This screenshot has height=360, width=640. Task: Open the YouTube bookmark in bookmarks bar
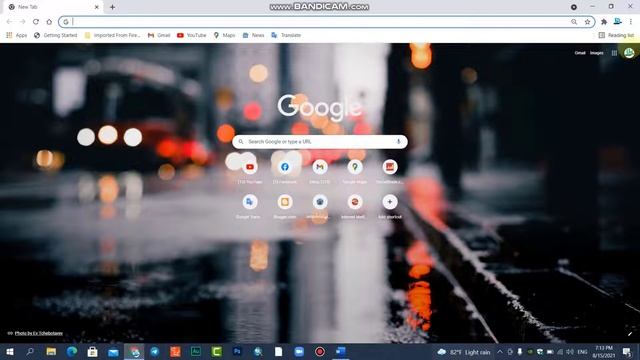pyautogui.click(x=191, y=36)
